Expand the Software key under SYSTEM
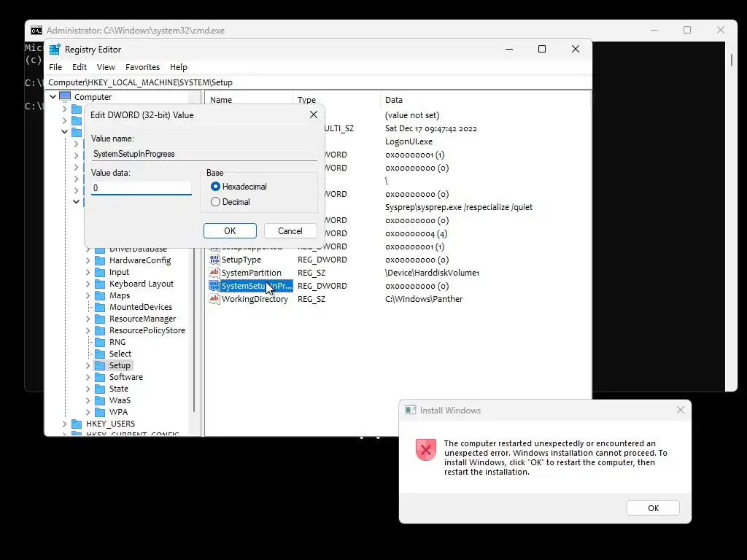This screenshot has width=747, height=560. click(88, 377)
